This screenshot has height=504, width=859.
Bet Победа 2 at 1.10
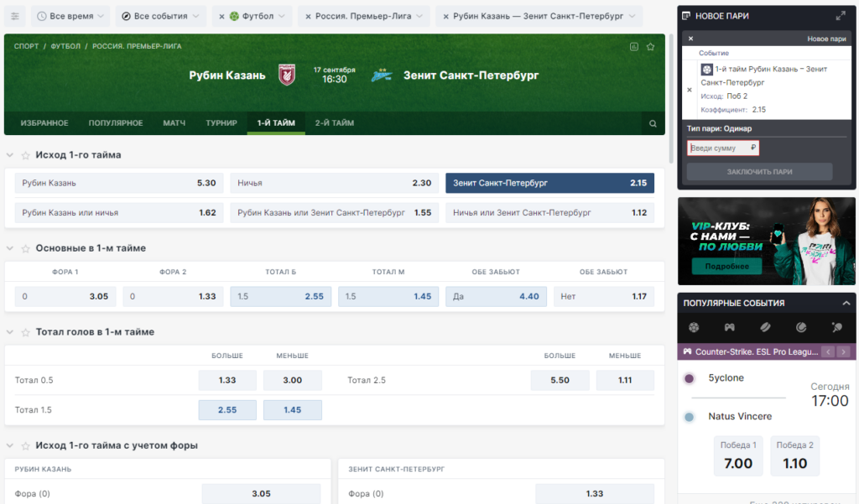[x=795, y=456]
